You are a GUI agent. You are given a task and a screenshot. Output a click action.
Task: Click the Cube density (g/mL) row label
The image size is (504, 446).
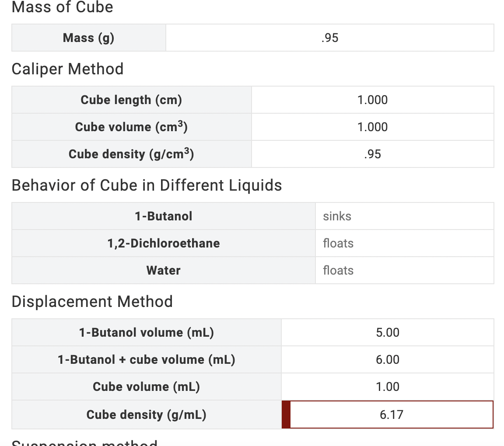[146, 414]
